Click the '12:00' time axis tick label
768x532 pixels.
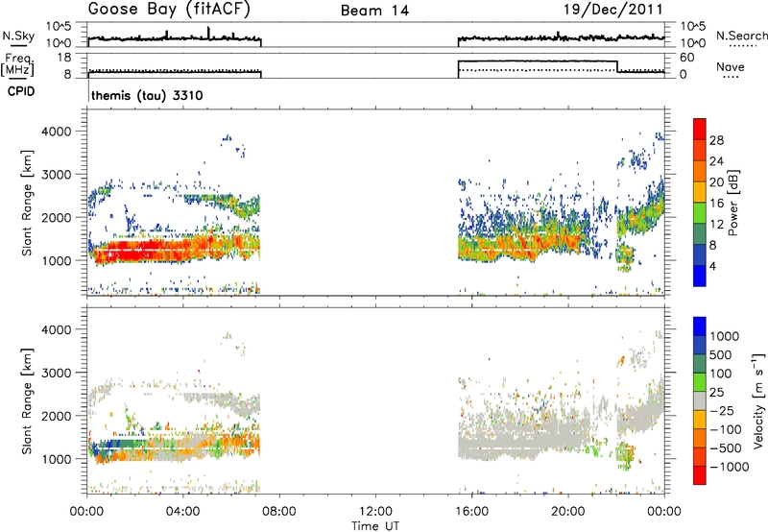[x=375, y=512]
